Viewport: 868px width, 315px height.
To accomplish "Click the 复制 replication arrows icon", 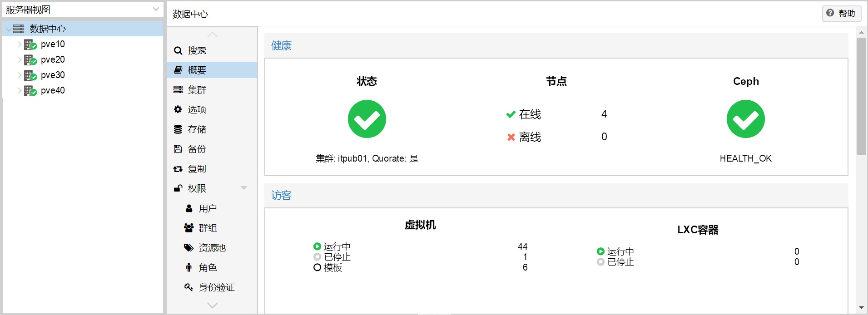I will coord(178,169).
